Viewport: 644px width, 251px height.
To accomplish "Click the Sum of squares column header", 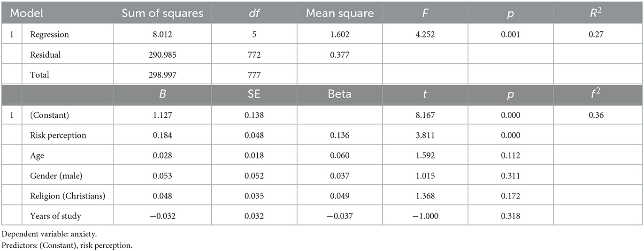I will click(162, 13).
